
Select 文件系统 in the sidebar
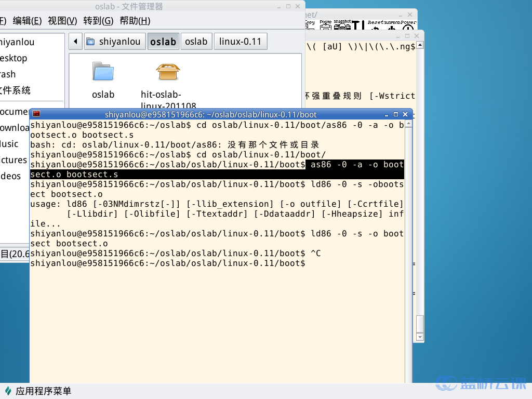pyautogui.click(x=16, y=90)
